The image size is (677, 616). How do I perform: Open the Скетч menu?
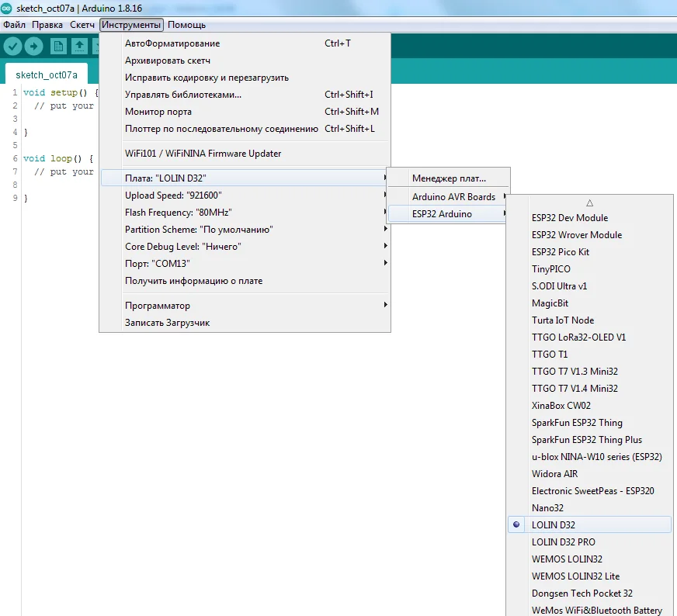(82, 25)
